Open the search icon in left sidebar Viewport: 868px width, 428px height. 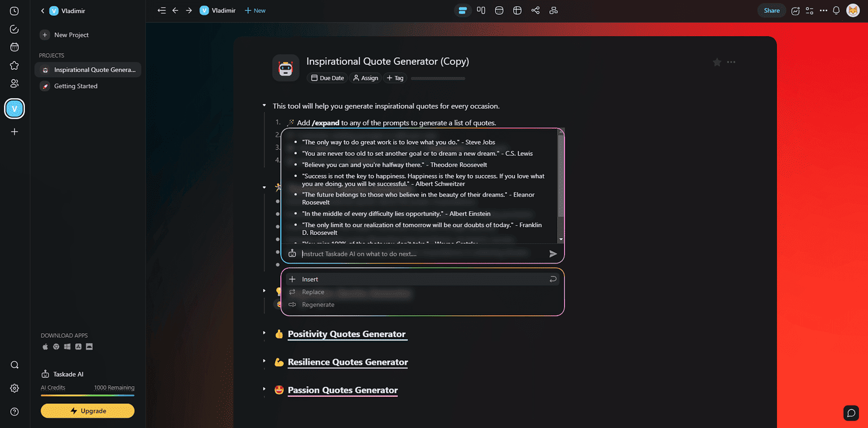pos(15,365)
